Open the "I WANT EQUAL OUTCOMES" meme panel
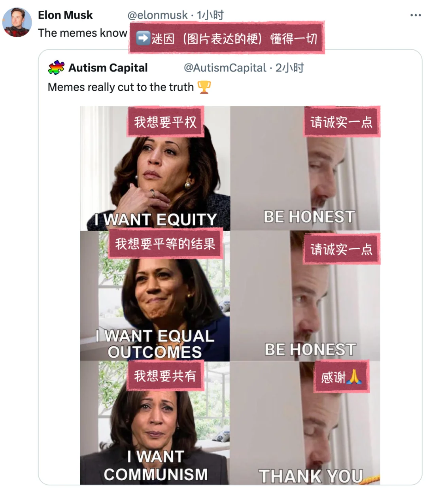The image size is (427, 504). tap(155, 296)
